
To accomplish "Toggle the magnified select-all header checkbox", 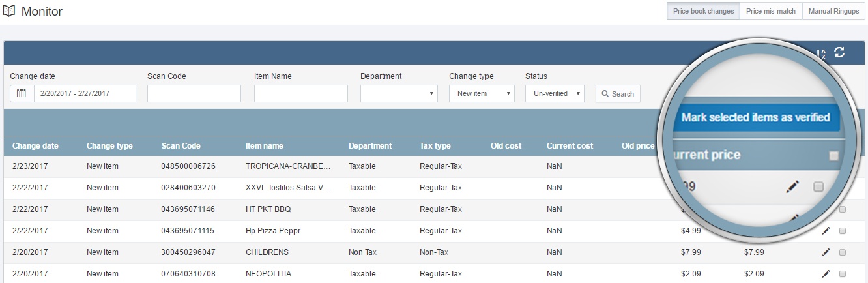I will click(833, 156).
